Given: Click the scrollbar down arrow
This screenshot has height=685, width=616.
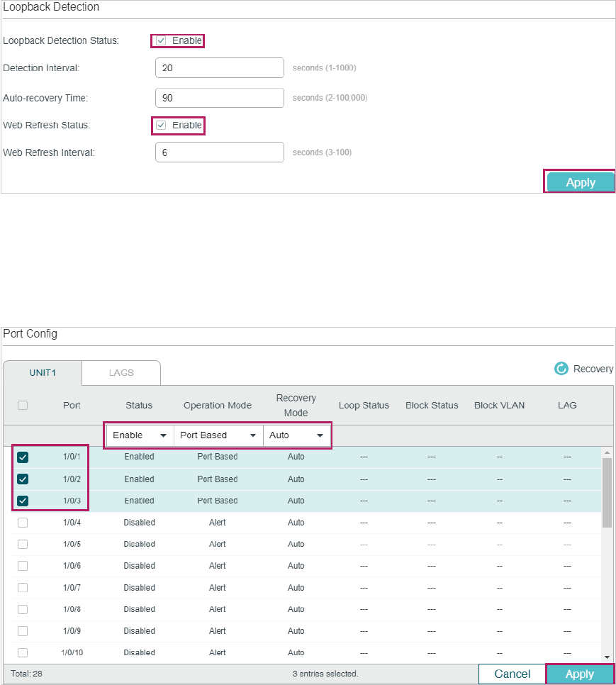Looking at the screenshot, I should (x=607, y=657).
